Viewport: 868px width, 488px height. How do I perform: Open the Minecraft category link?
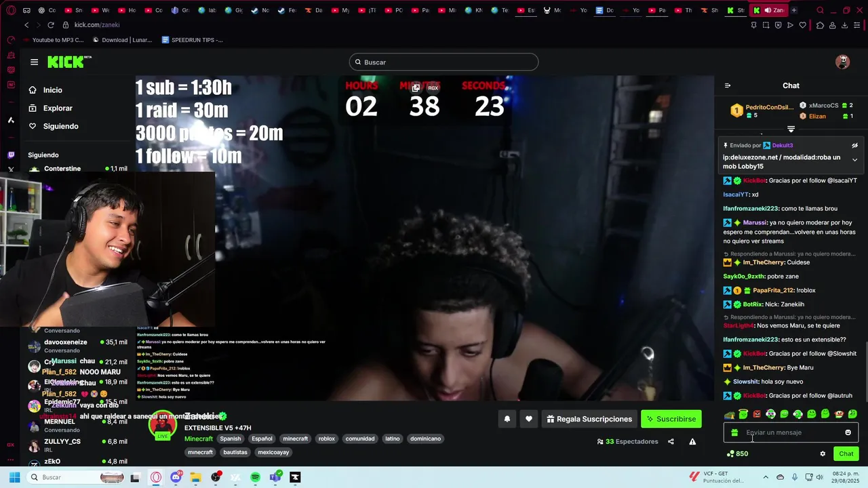point(199,439)
